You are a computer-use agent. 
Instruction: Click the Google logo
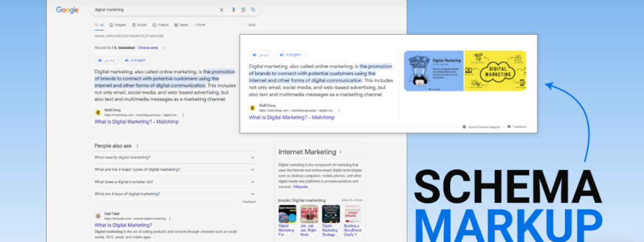click(67, 10)
